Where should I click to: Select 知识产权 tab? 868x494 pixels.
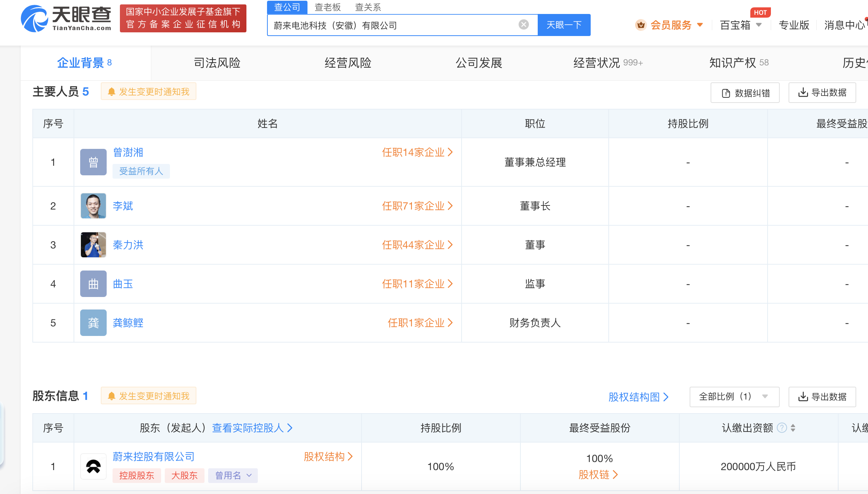click(x=739, y=63)
